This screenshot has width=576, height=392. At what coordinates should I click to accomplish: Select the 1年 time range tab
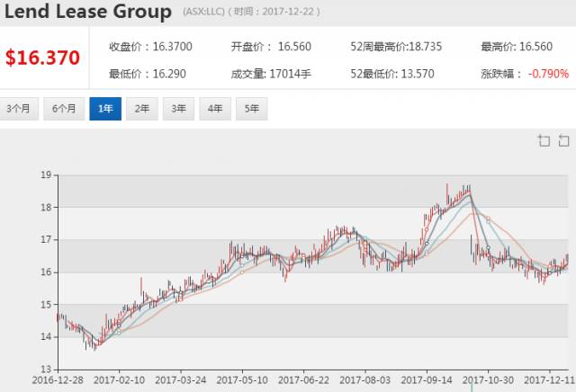(105, 109)
